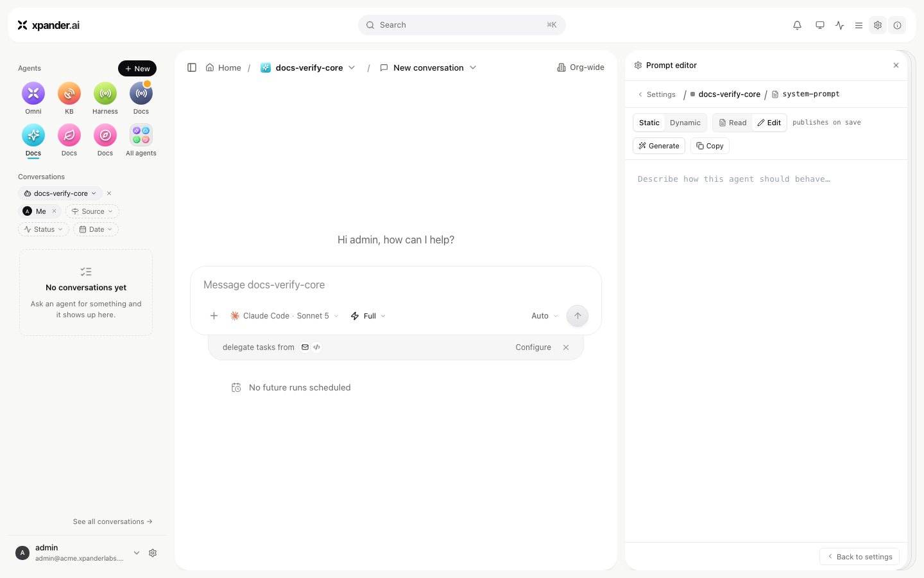924x578 pixels.
Task: Select the teal Docs agent
Action: 33,140
